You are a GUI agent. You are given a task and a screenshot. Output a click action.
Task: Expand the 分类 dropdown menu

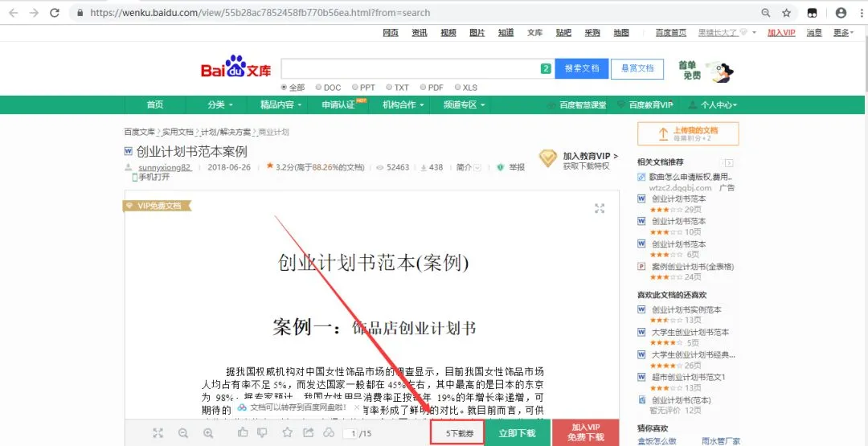tap(219, 104)
